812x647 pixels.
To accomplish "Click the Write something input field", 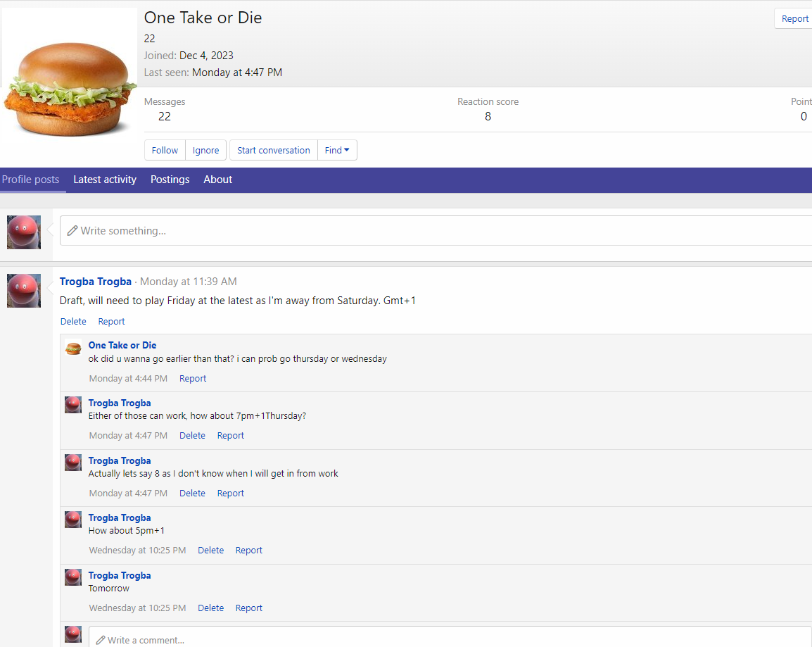I will click(436, 230).
